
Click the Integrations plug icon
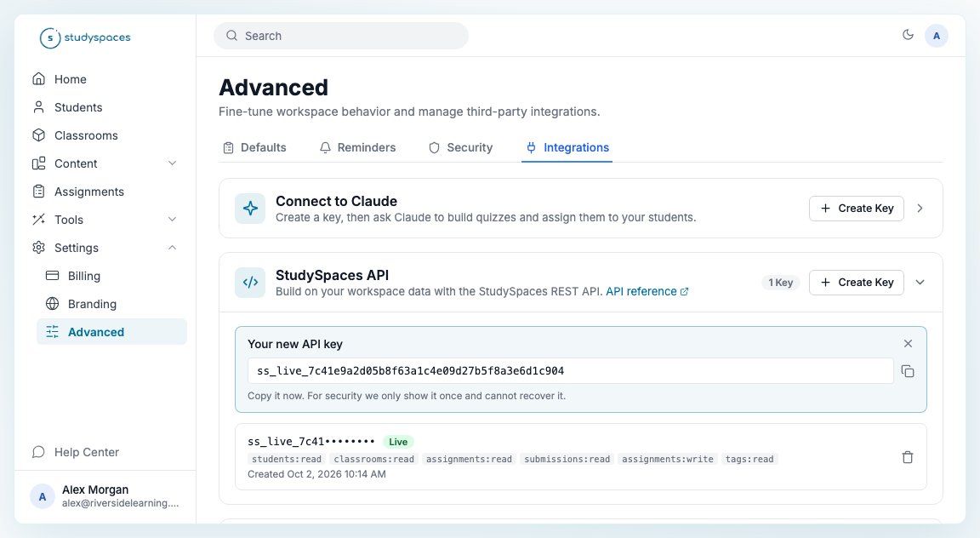(531, 147)
